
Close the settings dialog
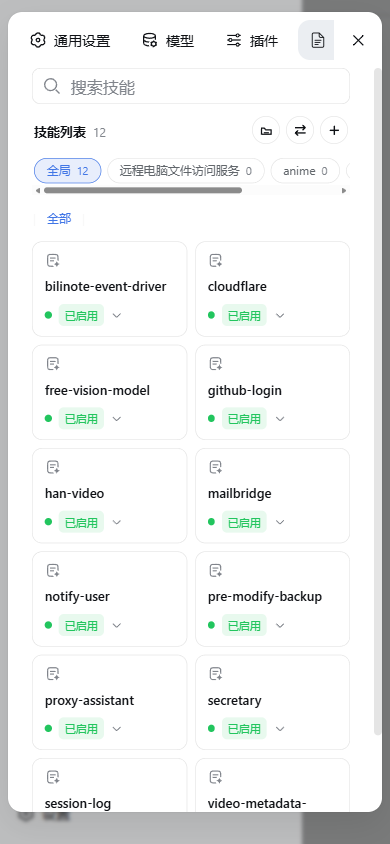pyautogui.click(x=358, y=40)
